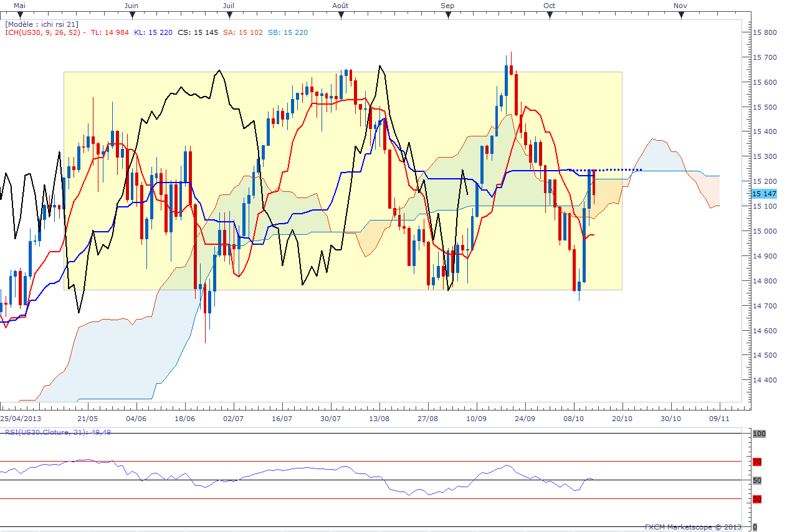787x532 pixels.
Task: Click the 15 700 price axis label
Action: tap(765, 57)
